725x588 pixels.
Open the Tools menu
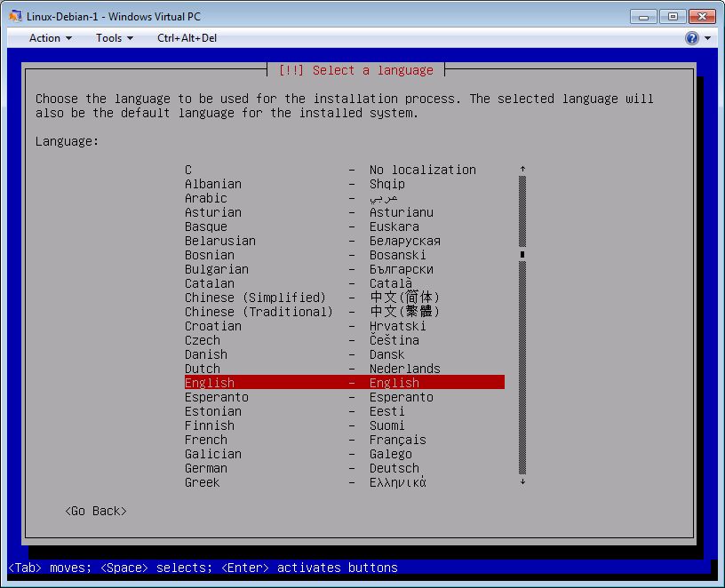115,38
